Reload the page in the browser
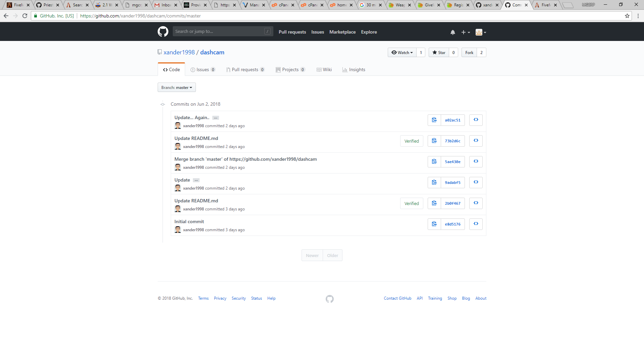The width and height of the screenshot is (644, 349). (25, 16)
